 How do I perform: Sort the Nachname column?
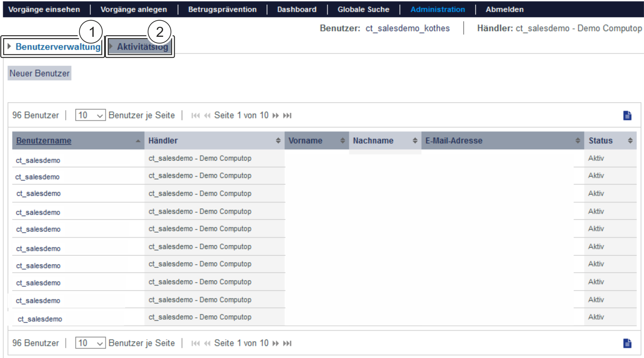(x=415, y=141)
